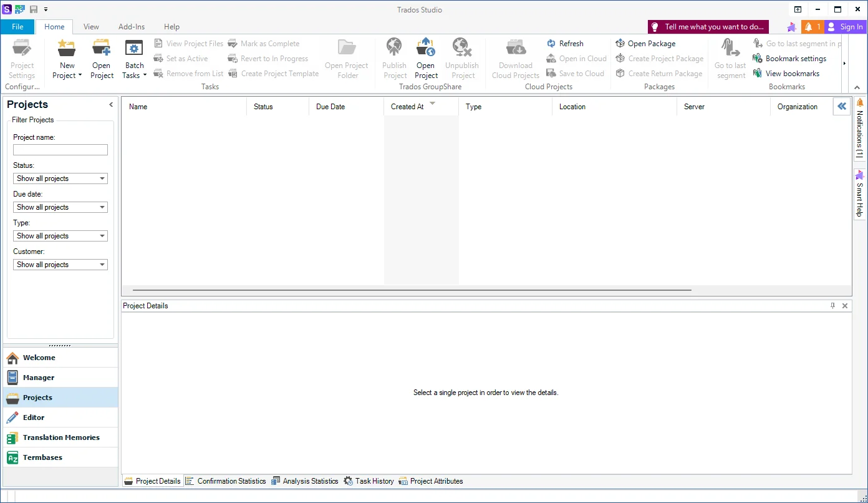Click the Sign In button

pos(846,27)
